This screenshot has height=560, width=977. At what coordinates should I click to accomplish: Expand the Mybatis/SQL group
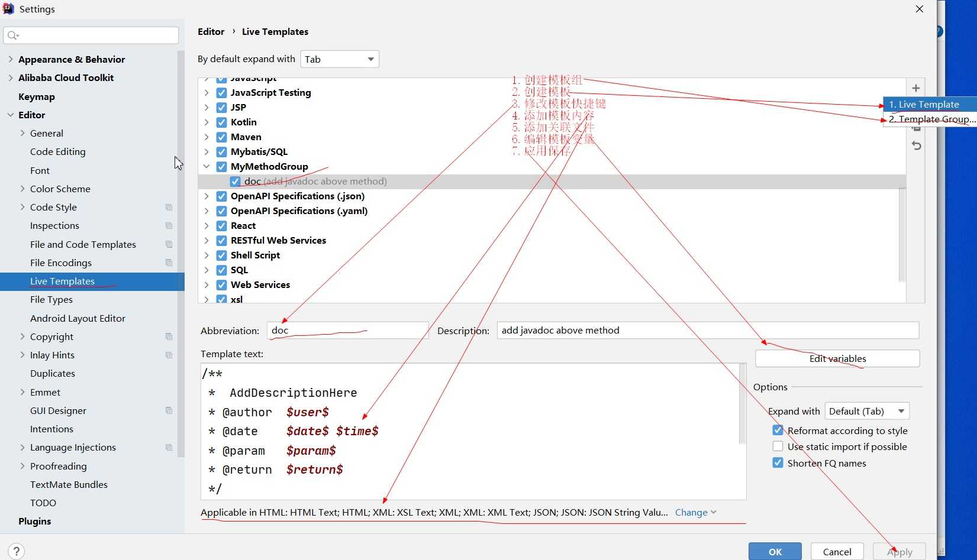206,152
